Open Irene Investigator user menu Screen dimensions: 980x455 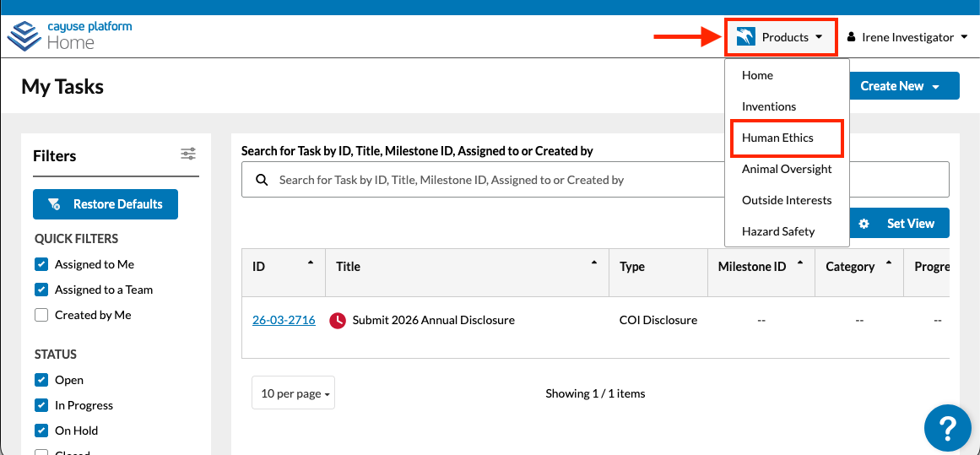pyautogui.click(x=908, y=37)
